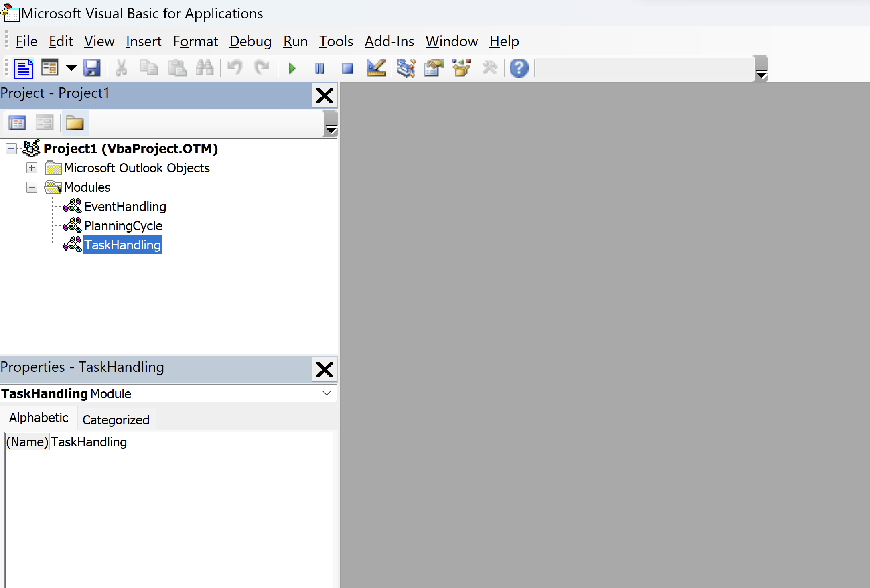Click the Toolbox wrench icon

[x=489, y=68]
